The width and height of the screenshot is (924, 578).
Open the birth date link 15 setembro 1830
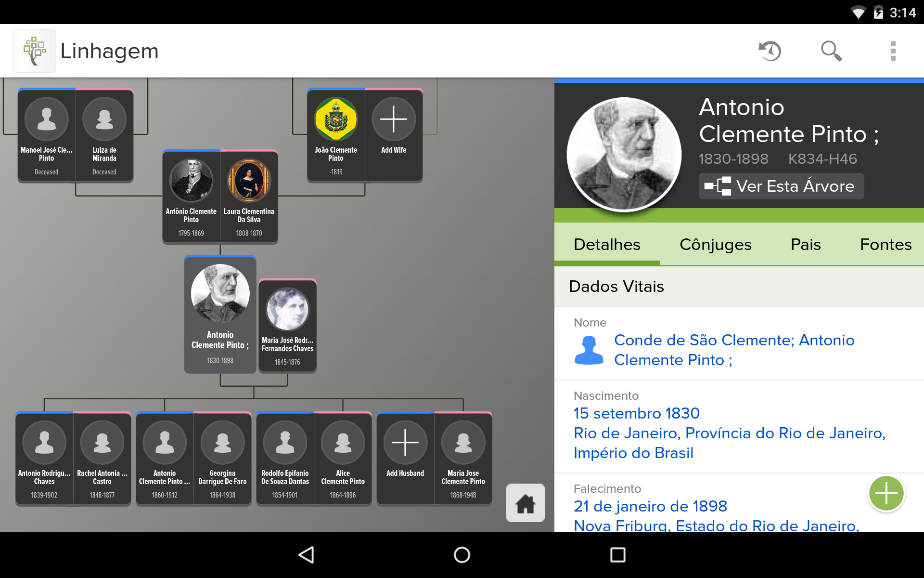point(637,413)
